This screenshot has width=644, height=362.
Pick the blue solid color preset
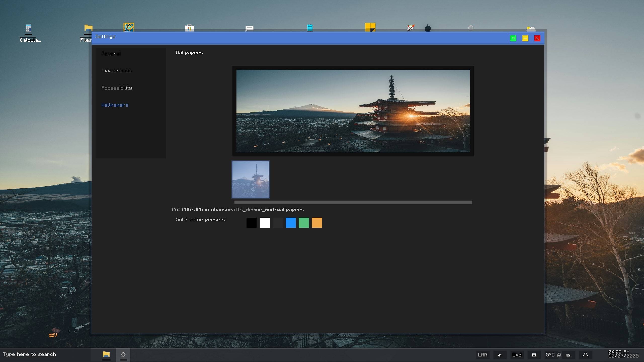[x=291, y=223]
